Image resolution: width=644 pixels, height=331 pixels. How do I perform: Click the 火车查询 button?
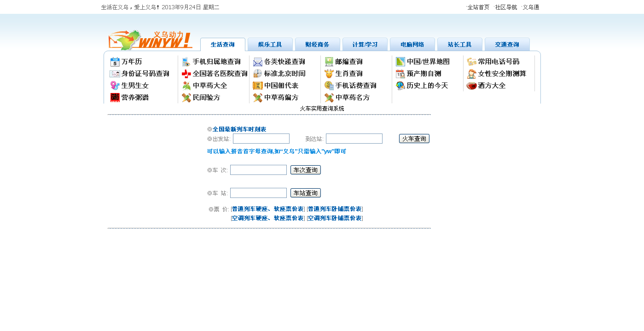point(413,138)
